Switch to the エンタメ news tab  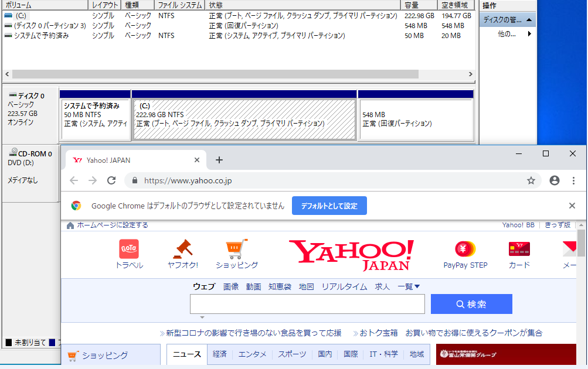(252, 354)
